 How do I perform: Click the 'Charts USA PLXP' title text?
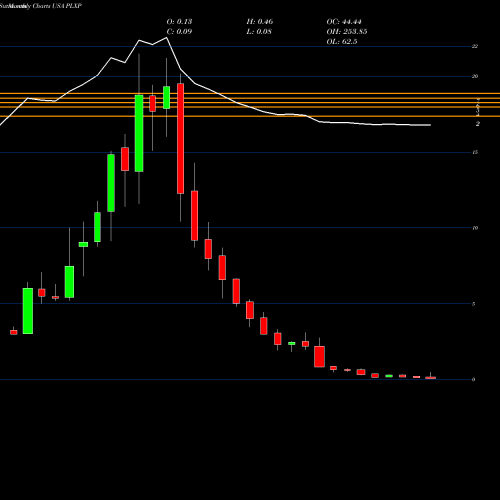point(57,6)
